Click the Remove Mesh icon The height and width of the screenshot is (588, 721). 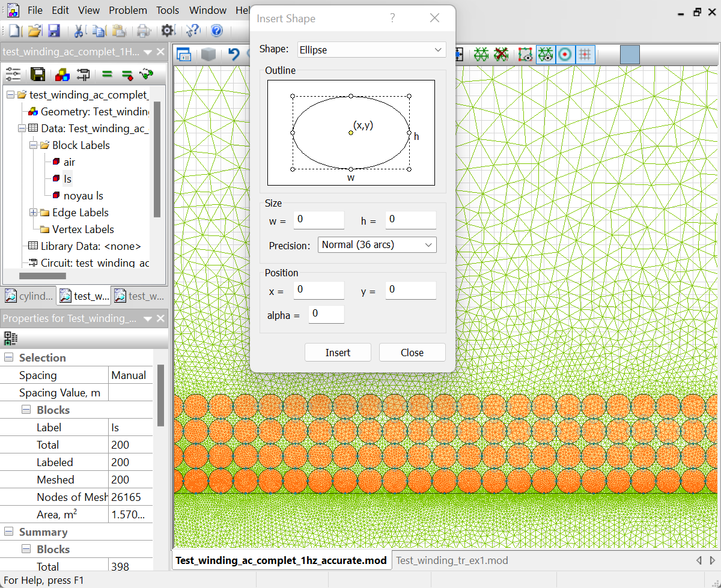(x=501, y=55)
